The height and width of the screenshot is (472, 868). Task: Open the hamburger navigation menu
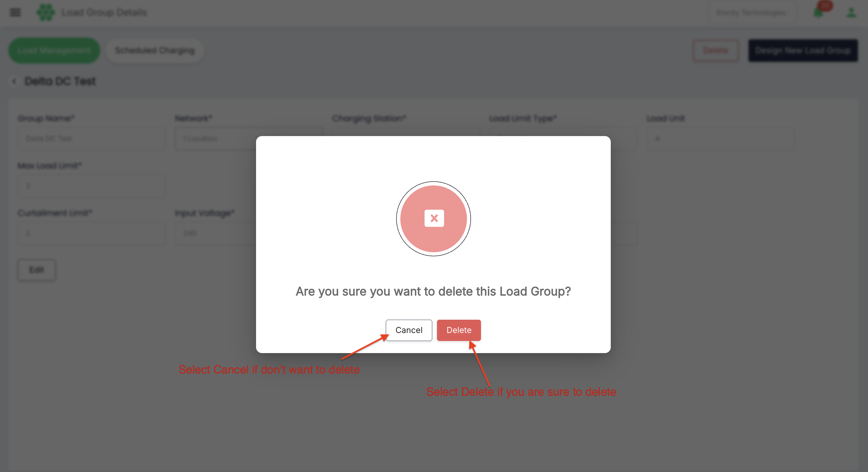(x=15, y=12)
